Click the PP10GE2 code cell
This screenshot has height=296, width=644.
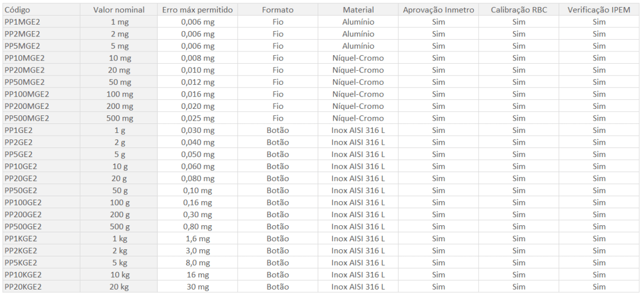point(21,166)
